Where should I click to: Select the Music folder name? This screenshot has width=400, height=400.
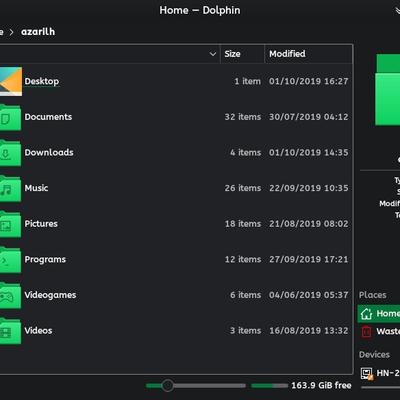click(x=36, y=188)
